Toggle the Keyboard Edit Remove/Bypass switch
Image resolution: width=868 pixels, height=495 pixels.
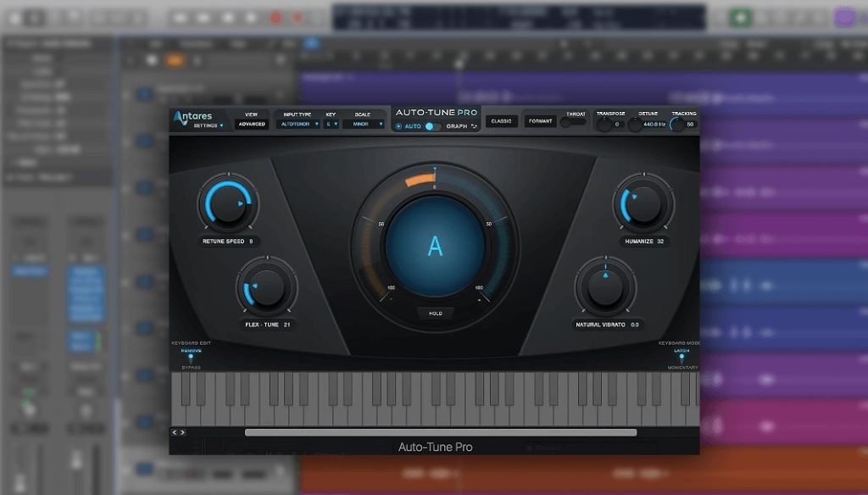click(191, 359)
